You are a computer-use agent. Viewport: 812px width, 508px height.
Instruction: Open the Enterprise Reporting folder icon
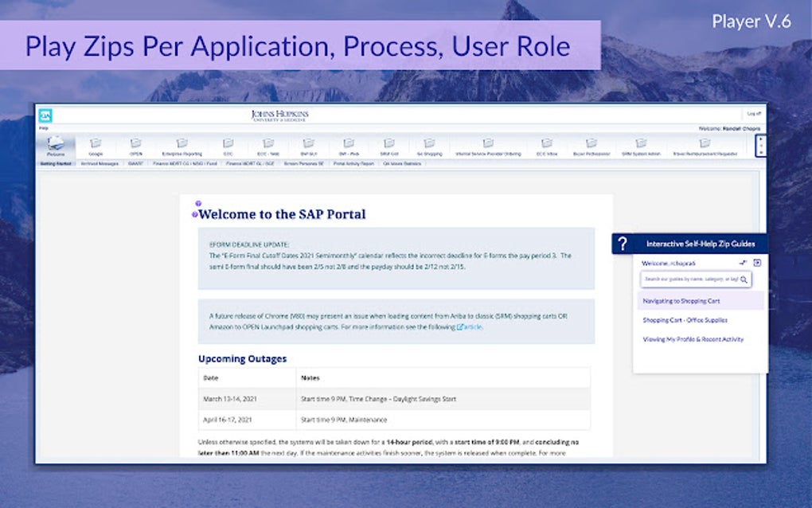coord(181,143)
